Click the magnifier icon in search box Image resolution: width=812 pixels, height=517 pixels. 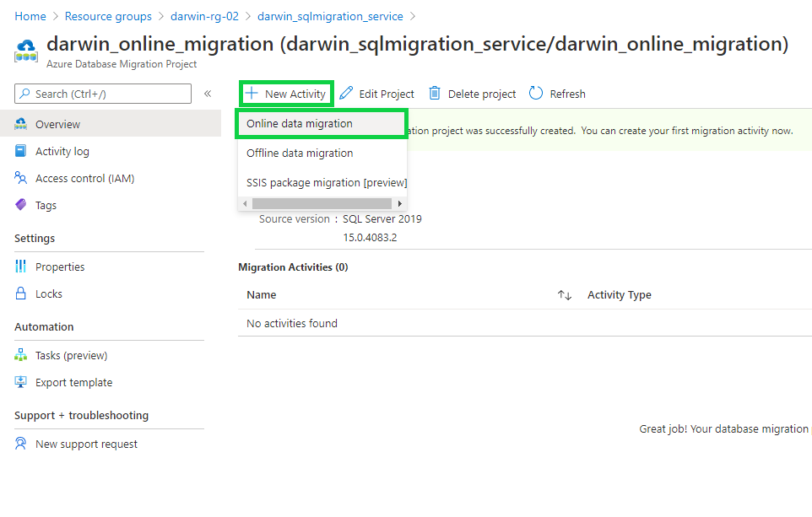tap(24, 94)
